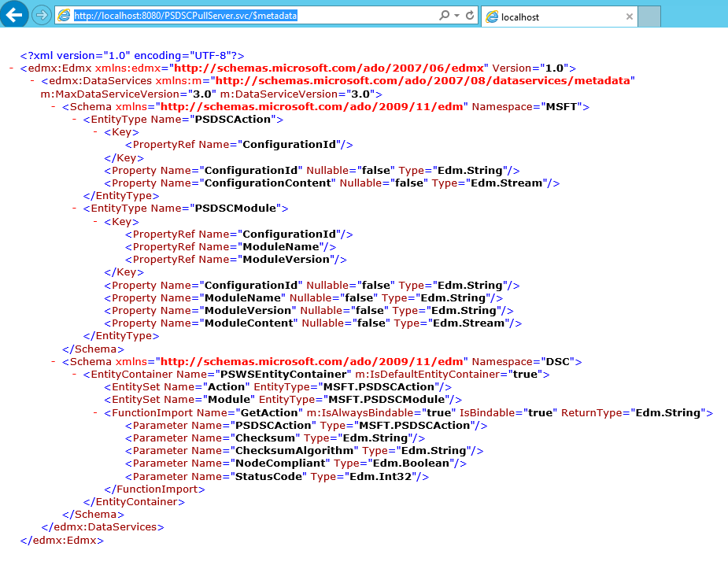Viewport: 728px width, 565px height.
Task: Click the Parameter StatusCode Edm.Int32 line
Action: 277,477
